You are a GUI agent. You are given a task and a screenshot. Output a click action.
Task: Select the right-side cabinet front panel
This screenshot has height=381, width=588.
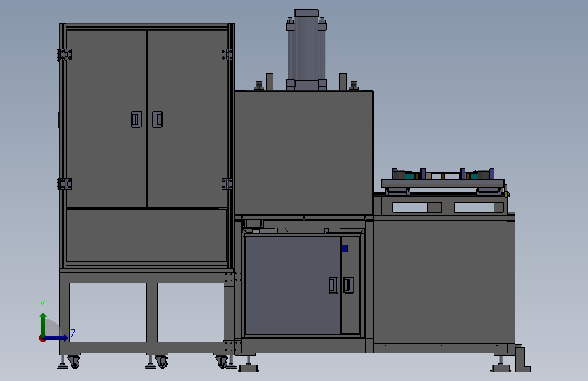pyautogui.click(x=444, y=282)
